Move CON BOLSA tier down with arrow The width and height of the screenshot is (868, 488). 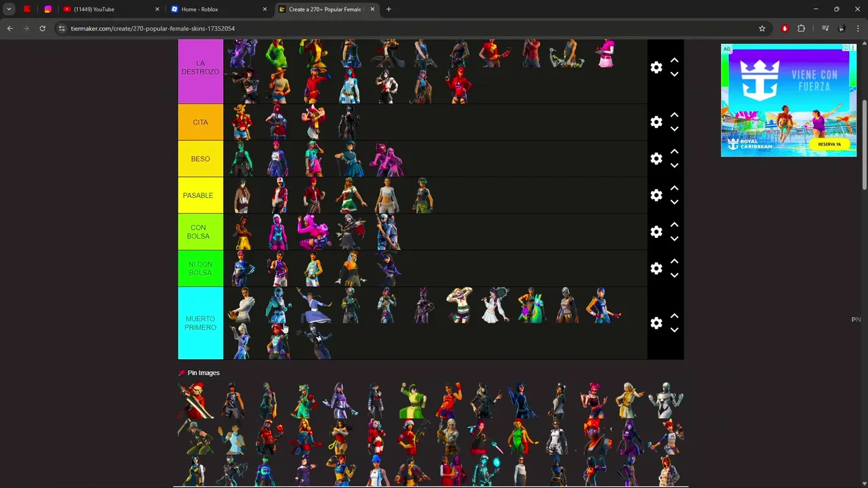[674, 239]
